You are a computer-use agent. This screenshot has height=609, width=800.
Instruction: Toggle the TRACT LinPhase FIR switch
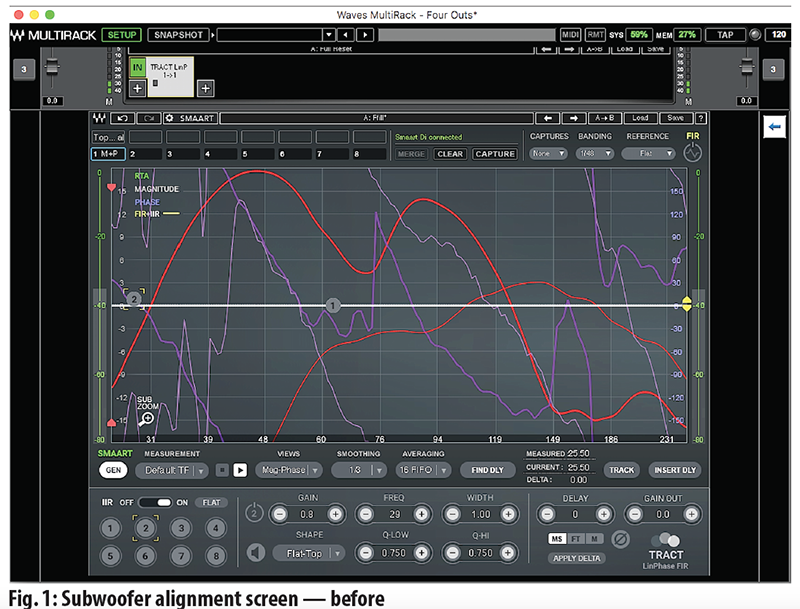(x=666, y=539)
